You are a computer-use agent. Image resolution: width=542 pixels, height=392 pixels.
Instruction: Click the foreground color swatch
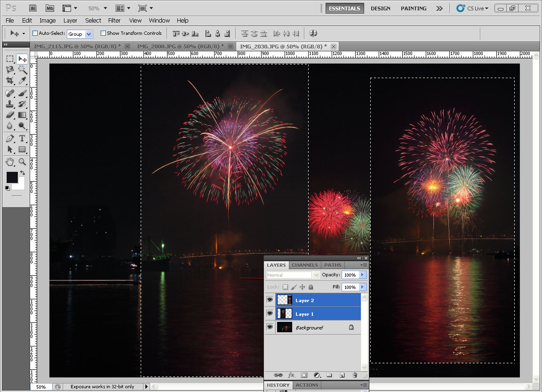(x=11, y=177)
